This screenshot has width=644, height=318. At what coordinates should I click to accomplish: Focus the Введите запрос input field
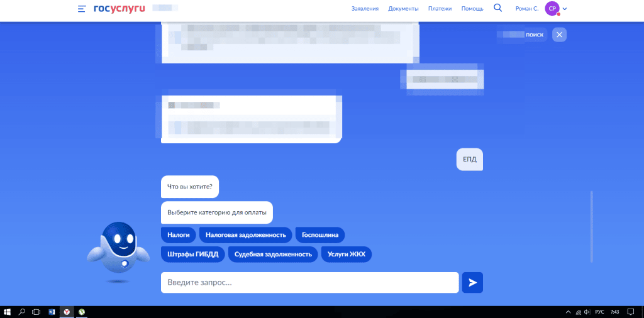(x=309, y=283)
